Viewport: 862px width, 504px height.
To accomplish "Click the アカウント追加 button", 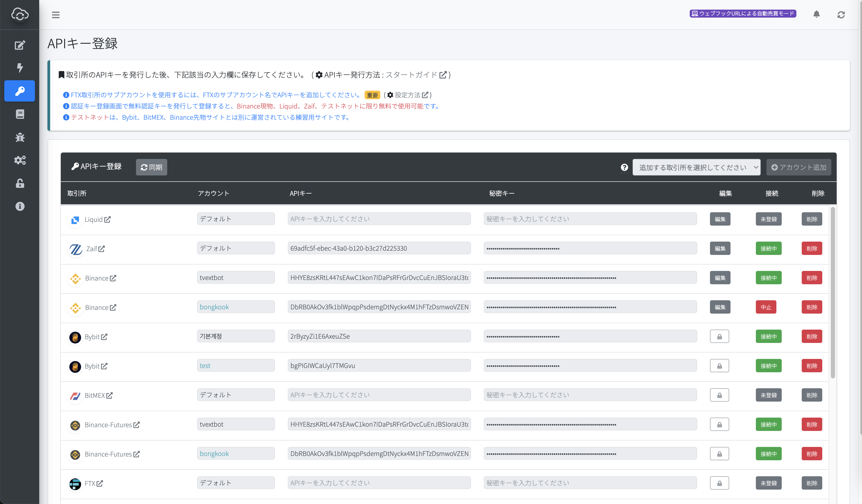I will (799, 167).
